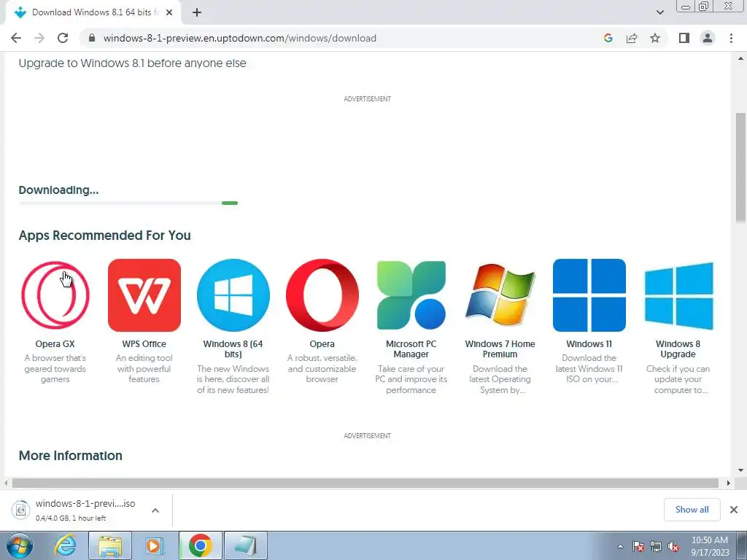Open the notepad app on the taskbar
Screen dimensions: 747x560
point(245,545)
